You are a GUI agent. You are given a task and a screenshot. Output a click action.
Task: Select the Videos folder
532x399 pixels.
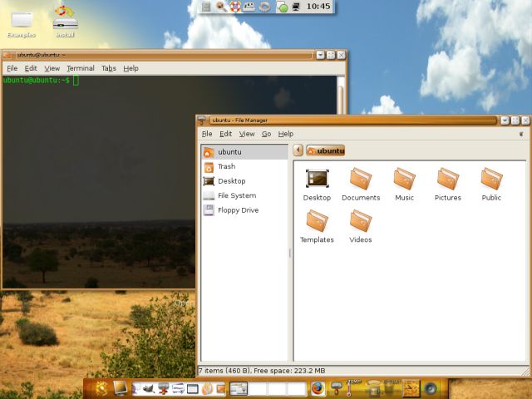(x=361, y=227)
